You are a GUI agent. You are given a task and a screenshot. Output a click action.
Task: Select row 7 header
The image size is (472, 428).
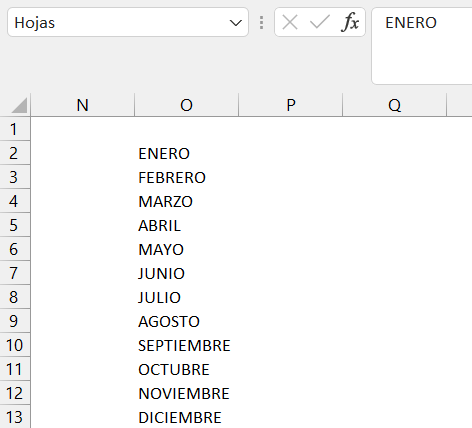(x=15, y=273)
